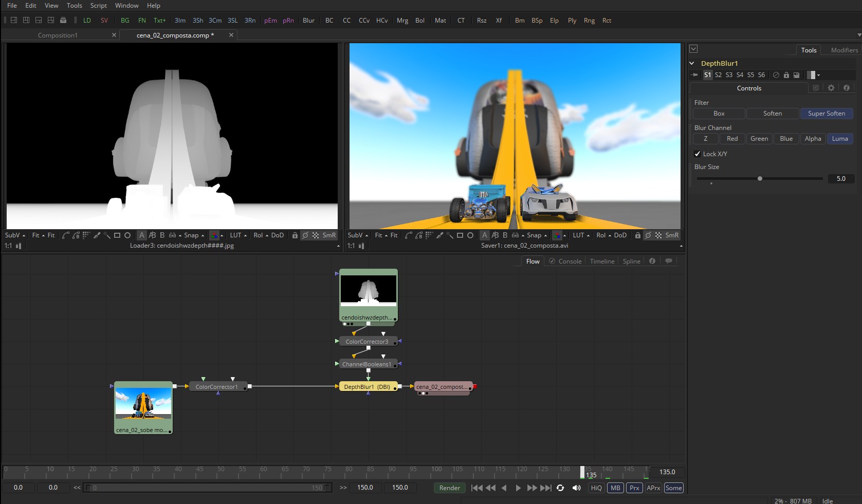Image resolution: width=862 pixels, height=504 pixels.
Task: Click the time ruler playhead at frame 135
Action: click(x=582, y=472)
